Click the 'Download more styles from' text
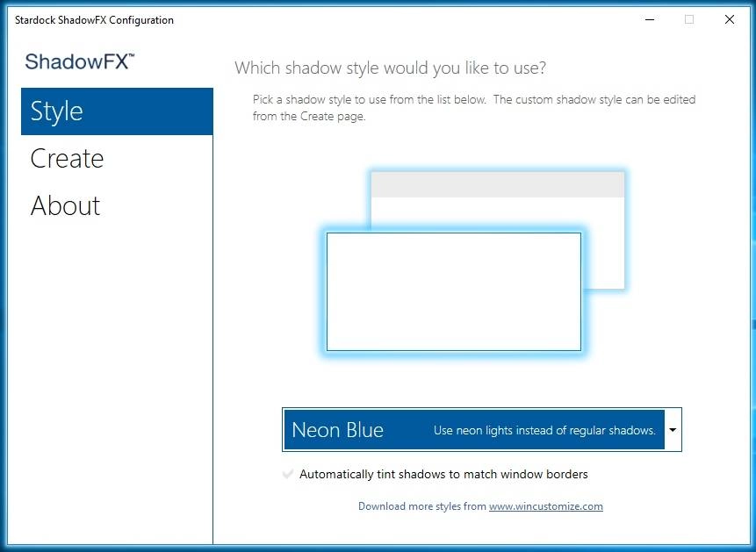Viewport: 756px width, 552px height. tap(421, 506)
